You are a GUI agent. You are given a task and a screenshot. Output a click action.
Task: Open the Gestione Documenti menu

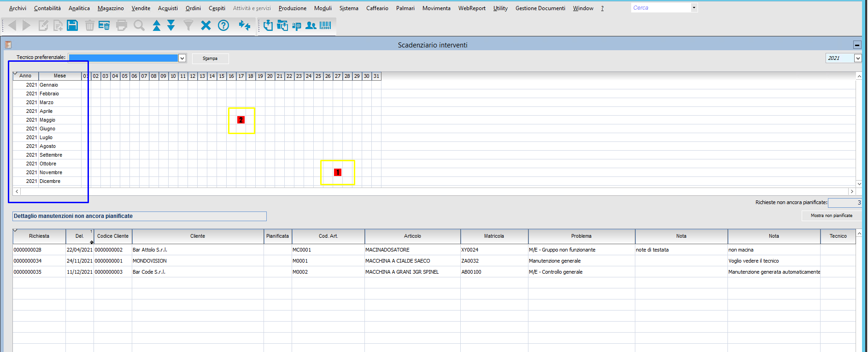[x=540, y=8]
